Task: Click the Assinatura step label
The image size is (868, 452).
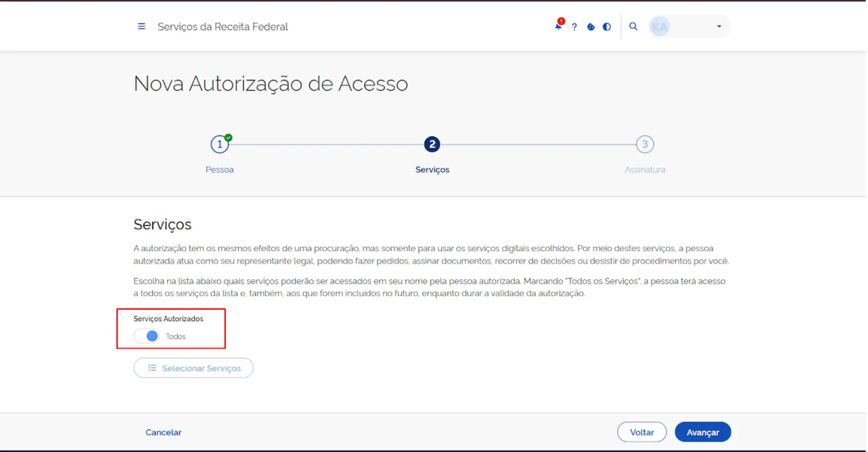Action: [x=645, y=169]
